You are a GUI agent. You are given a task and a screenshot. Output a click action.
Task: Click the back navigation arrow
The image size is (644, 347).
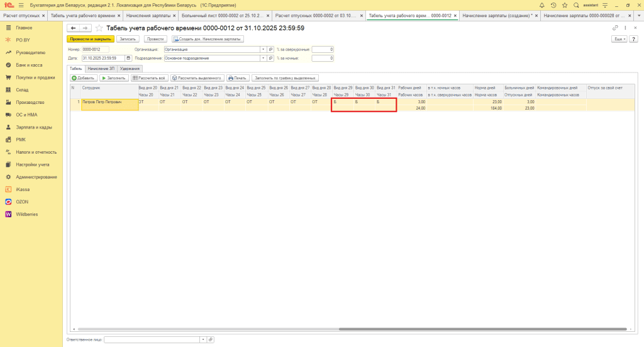pyautogui.click(x=74, y=28)
